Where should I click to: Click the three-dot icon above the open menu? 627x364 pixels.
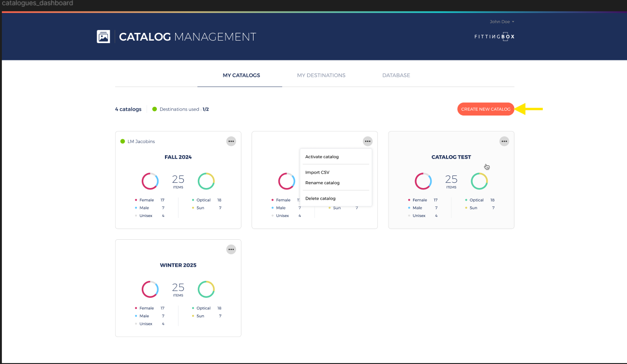click(368, 141)
